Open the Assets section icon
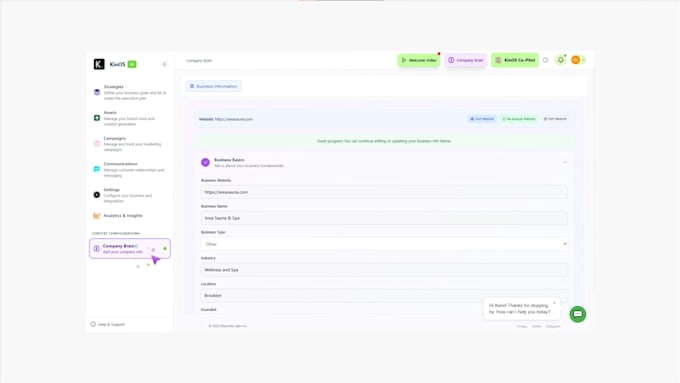The width and height of the screenshot is (680, 383). 97,118
